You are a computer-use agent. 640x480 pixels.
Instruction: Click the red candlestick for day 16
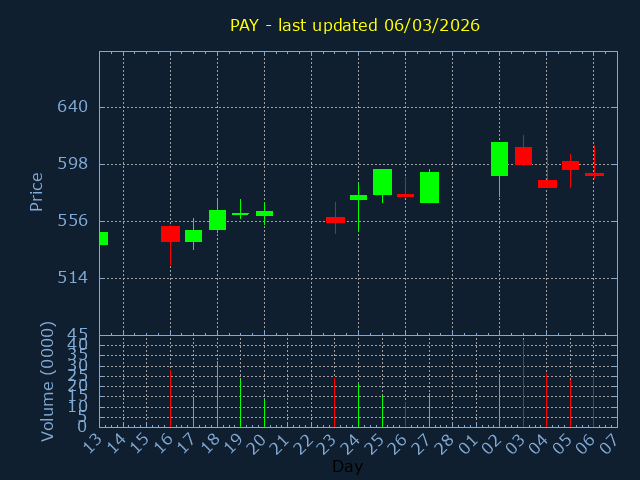(170, 234)
